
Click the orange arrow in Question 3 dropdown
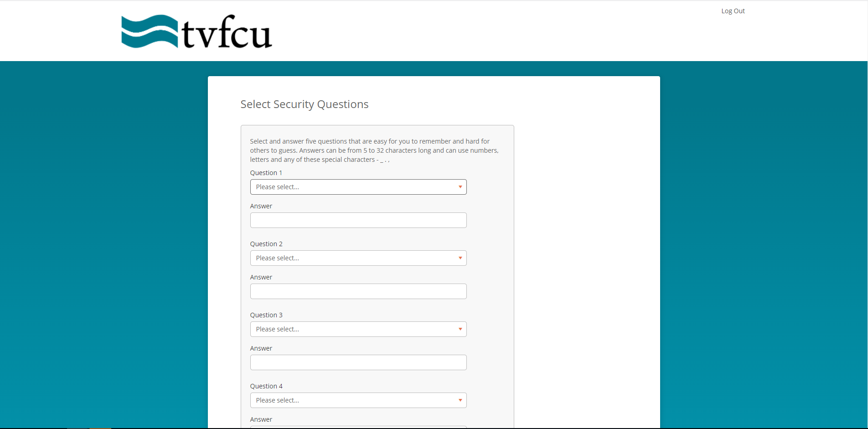click(460, 329)
